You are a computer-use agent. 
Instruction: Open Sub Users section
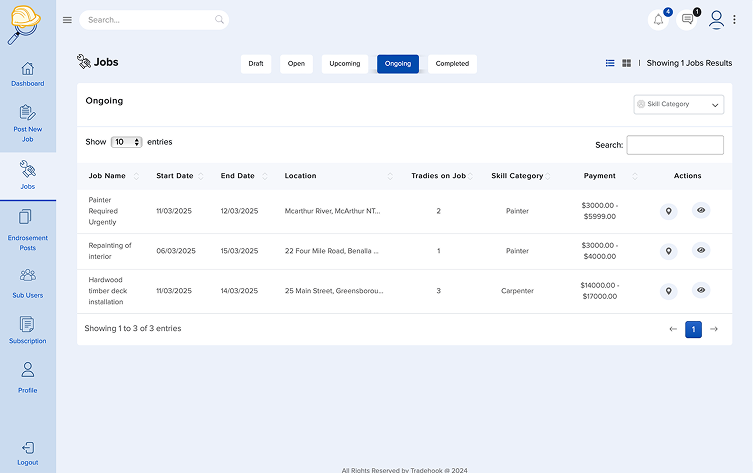coord(28,284)
